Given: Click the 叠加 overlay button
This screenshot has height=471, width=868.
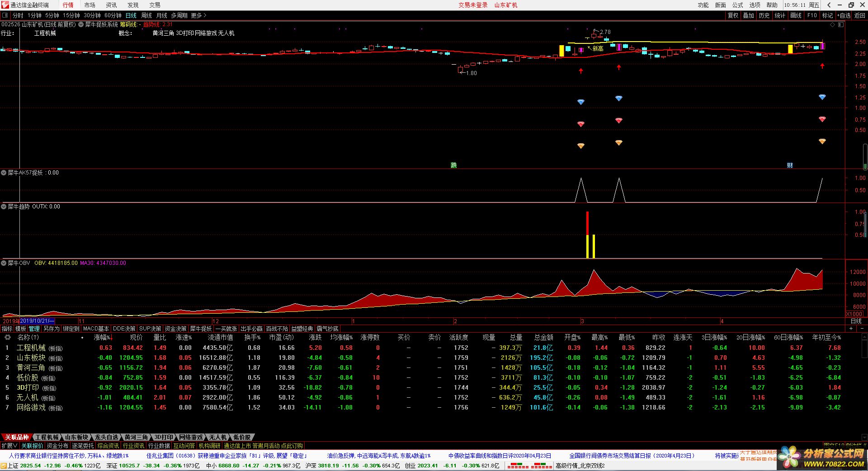Looking at the screenshot, I should click(748, 15).
